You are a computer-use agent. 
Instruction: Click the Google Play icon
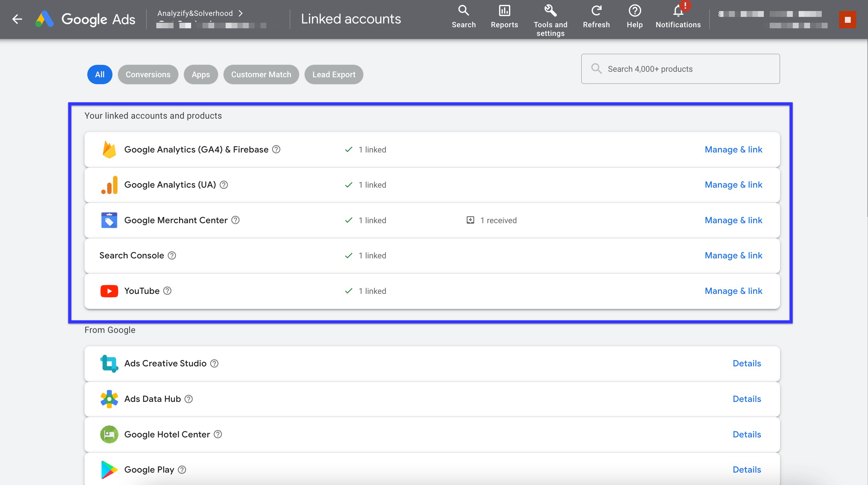coord(109,470)
